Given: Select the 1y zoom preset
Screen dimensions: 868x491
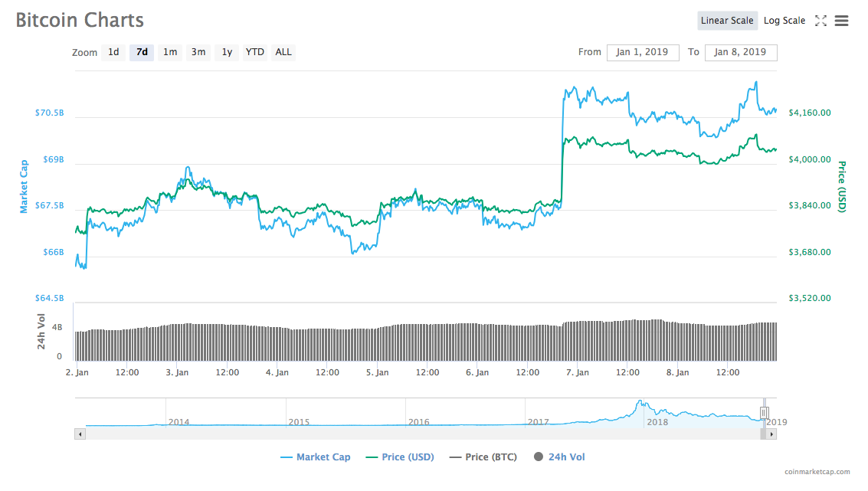Looking at the screenshot, I should click(225, 52).
